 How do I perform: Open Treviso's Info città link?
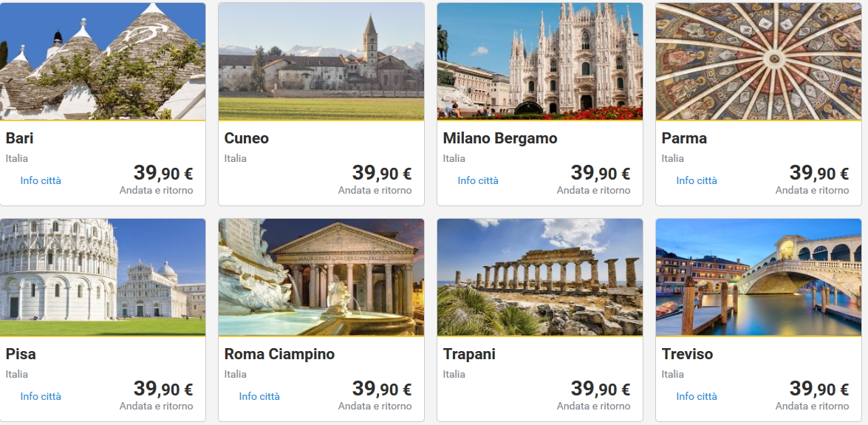pyautogui.click(x=697, y=396)
